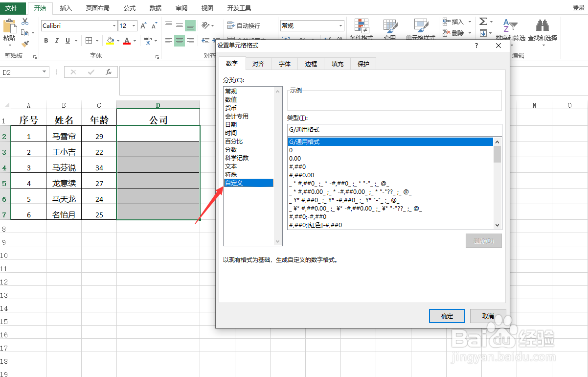Image resolution: width=588 pixels, height=377 pixels.
Task: Click 插入 insert cells icon
Action: 446,22
